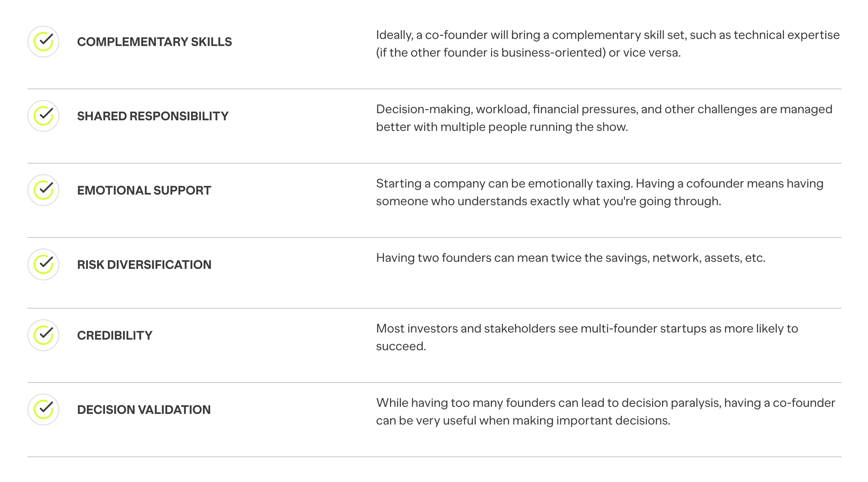This screenshot has height=482, width=868.
Task: Click the checkmark icon beside Complementary Skills
Action: pyautogui.click(x=43, y=42)
